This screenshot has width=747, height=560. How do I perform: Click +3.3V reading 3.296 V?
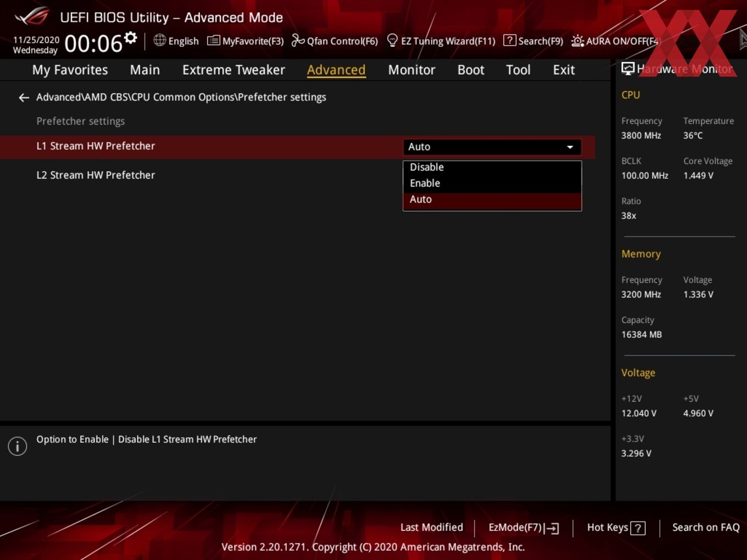636,453
